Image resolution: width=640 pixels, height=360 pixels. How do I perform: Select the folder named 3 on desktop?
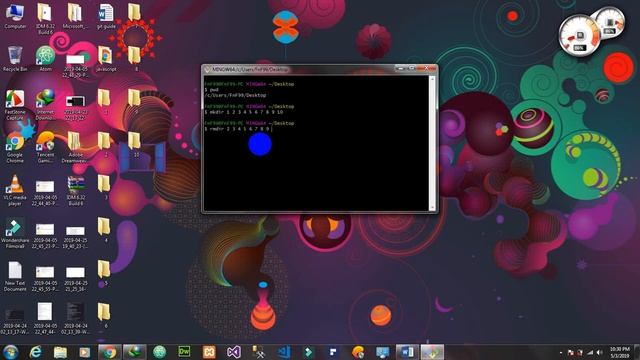coord(104,188)
